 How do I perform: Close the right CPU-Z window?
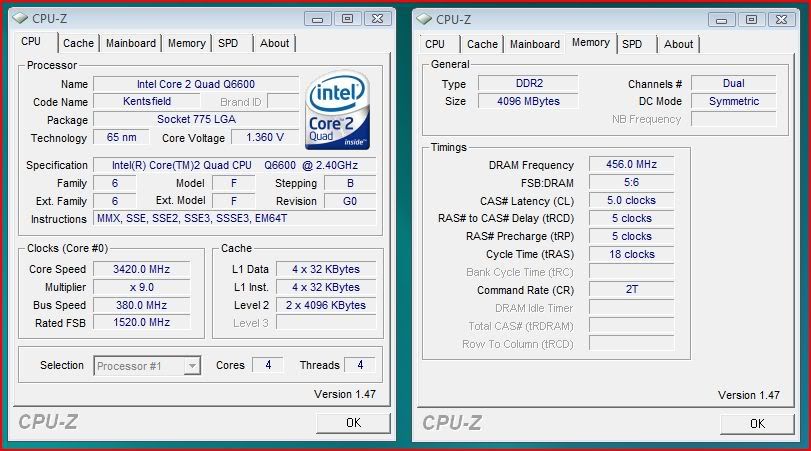point(782,20)
